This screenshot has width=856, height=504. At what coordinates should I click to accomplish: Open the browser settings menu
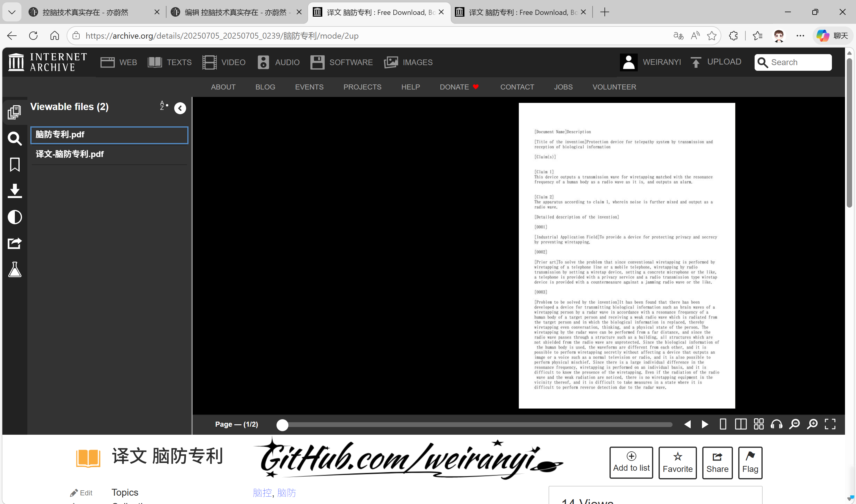tap(800, 36)
